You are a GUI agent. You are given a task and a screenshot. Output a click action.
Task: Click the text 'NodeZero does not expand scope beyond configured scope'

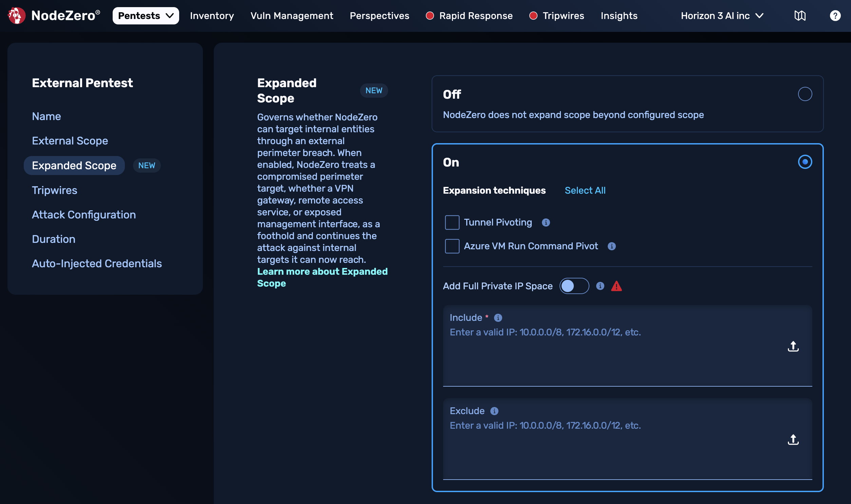click(573, 115)
